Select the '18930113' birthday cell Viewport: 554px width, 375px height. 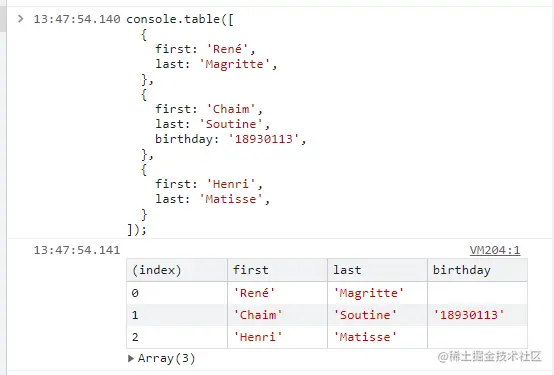click(x=477, y=315)
